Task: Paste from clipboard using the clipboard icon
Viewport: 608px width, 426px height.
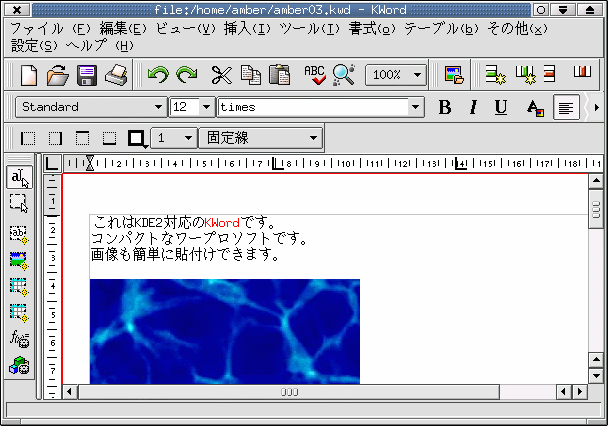Action: [x=280, y=75]
